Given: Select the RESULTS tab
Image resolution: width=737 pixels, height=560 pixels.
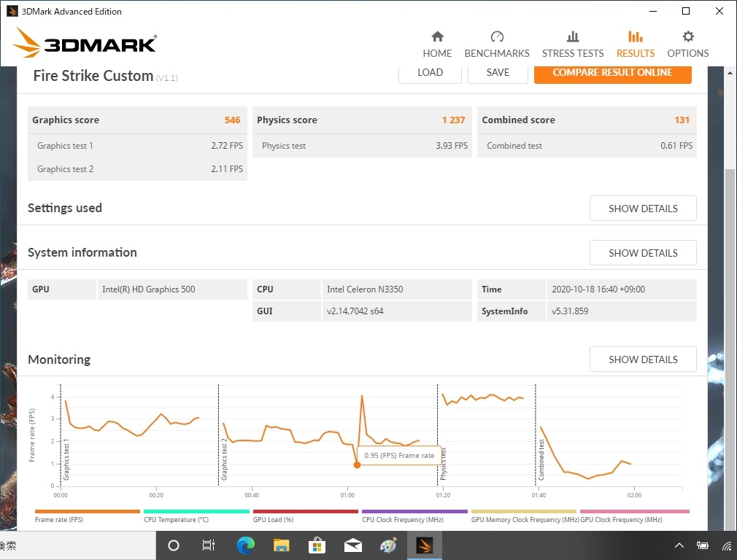Looking at the screenshot, I should [x=636, y=44].
